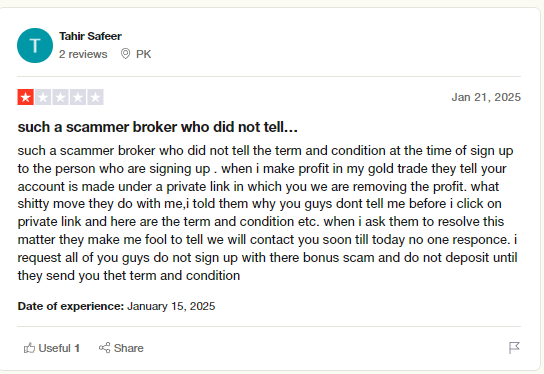
Task: Click the fourth grey rating star
Action: click(x=78, y=97)
